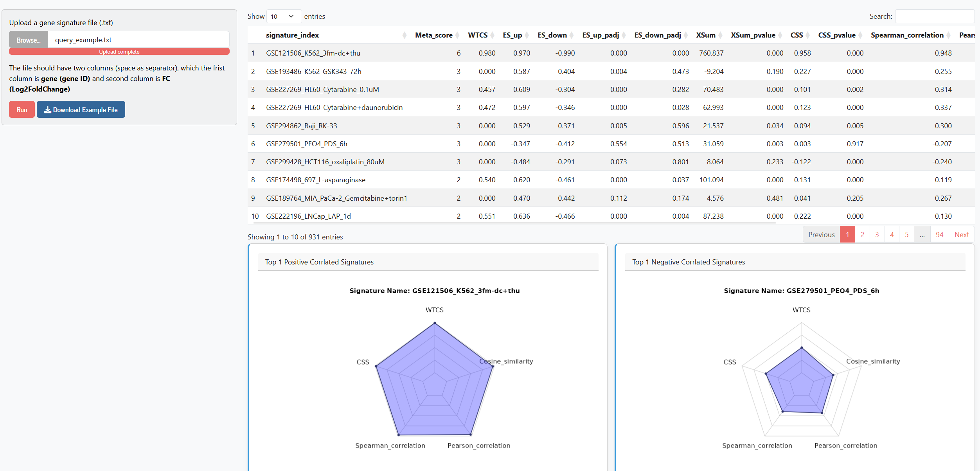
Task: Click Next page button
Action: pos(961,235)
